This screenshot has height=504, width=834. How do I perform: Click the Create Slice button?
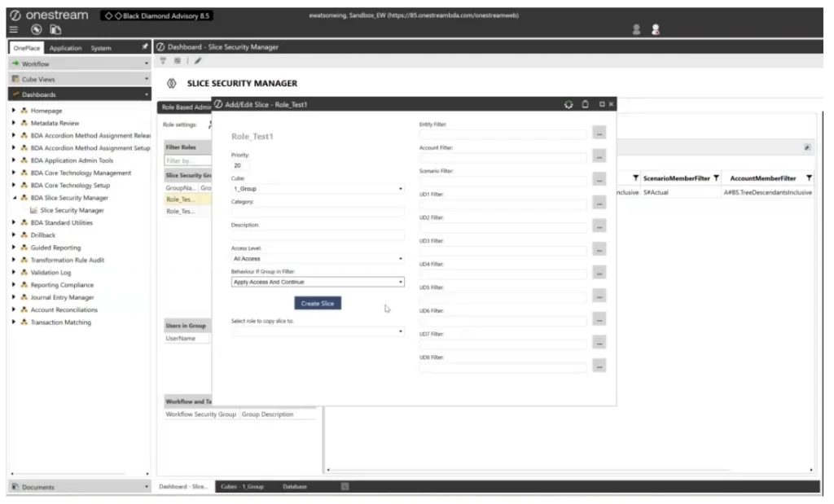[x=318, y=304]
